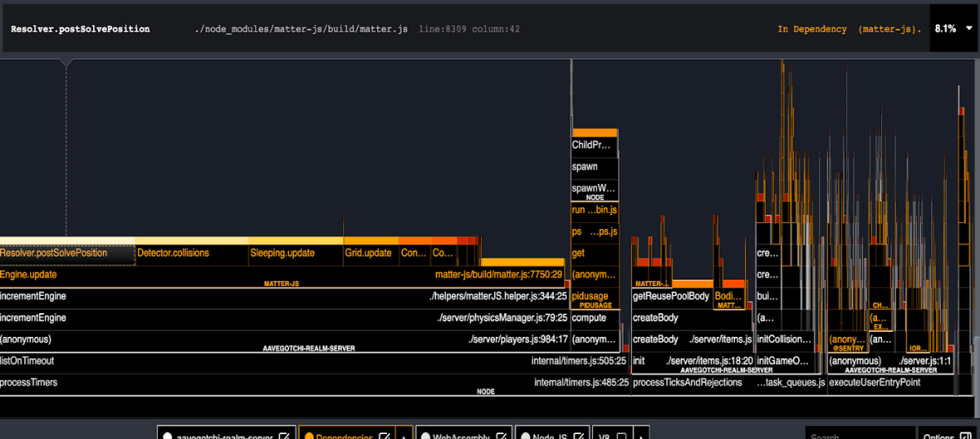Toggle the Dependencies checkbox
This screenshot has width=980, height=439.
coord(384,436)
